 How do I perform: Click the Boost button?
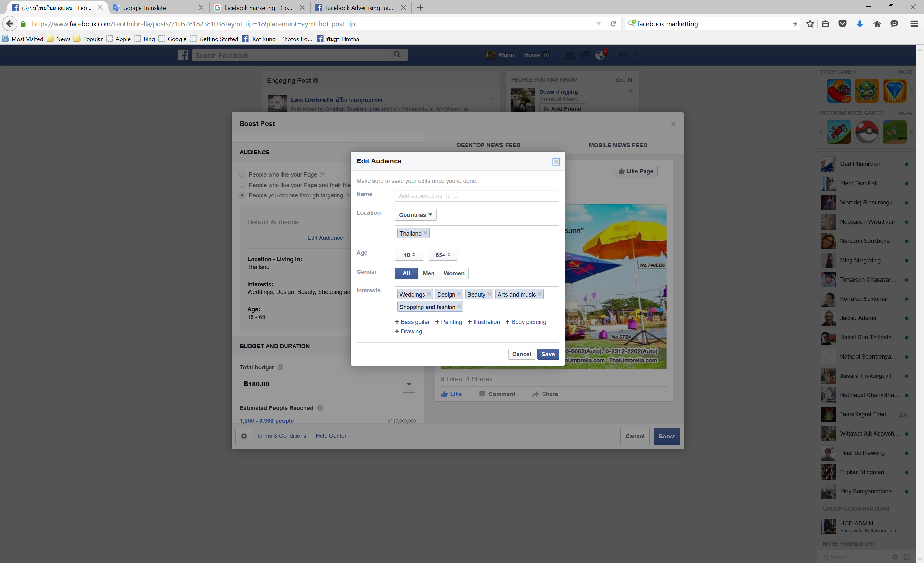tap(666, 436)
